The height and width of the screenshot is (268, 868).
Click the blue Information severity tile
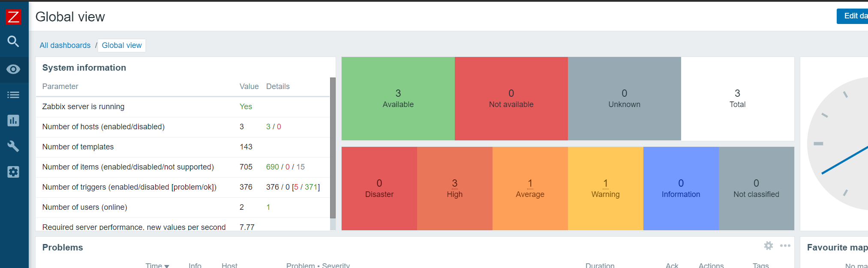pyautogui.click(x=681, y=189)
